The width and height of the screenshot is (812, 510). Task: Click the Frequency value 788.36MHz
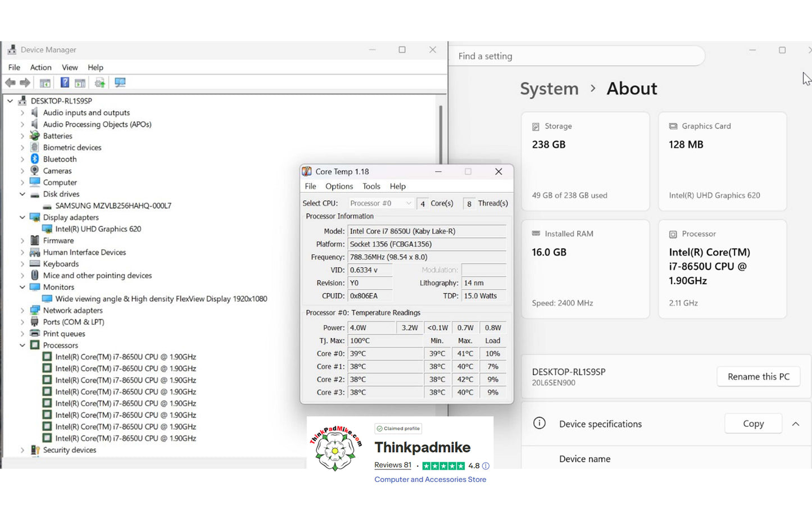click(427, 257)
